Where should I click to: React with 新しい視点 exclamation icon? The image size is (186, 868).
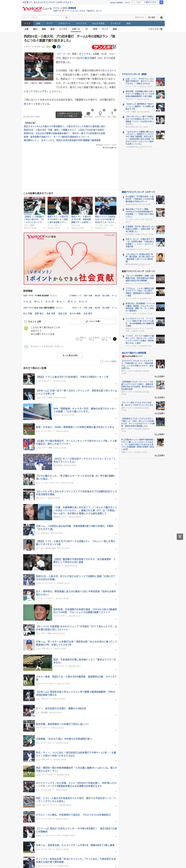pyautogui.click(x=112, y=113)
